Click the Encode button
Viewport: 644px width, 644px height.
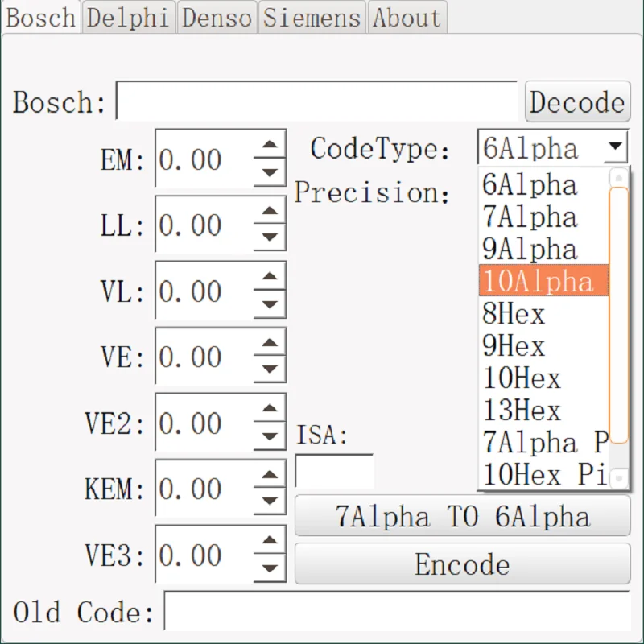pyautogui.click(x=462, y=564)
